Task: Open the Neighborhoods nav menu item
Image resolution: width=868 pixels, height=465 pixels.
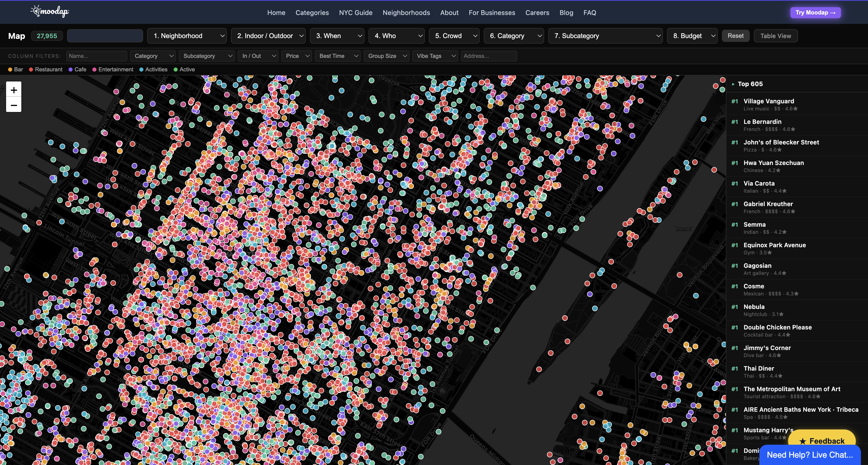Action: point(406,12)
